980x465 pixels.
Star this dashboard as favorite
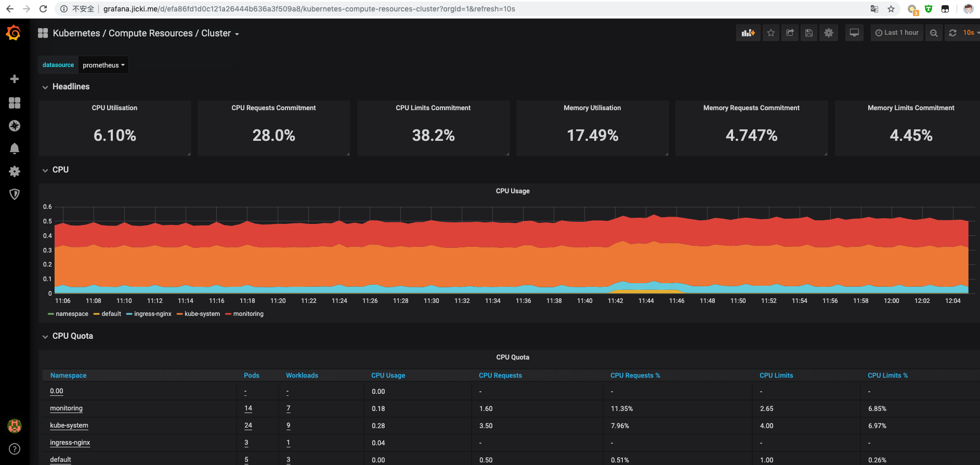coord(770,33)
